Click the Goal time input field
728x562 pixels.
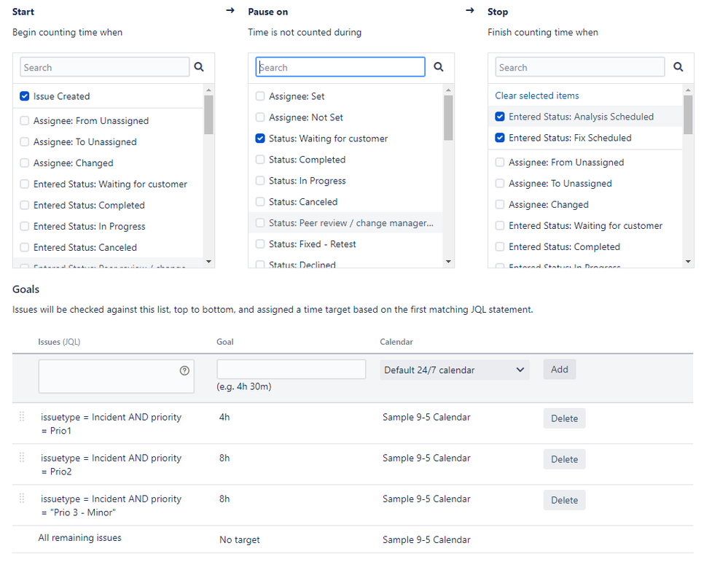[291, 370]
